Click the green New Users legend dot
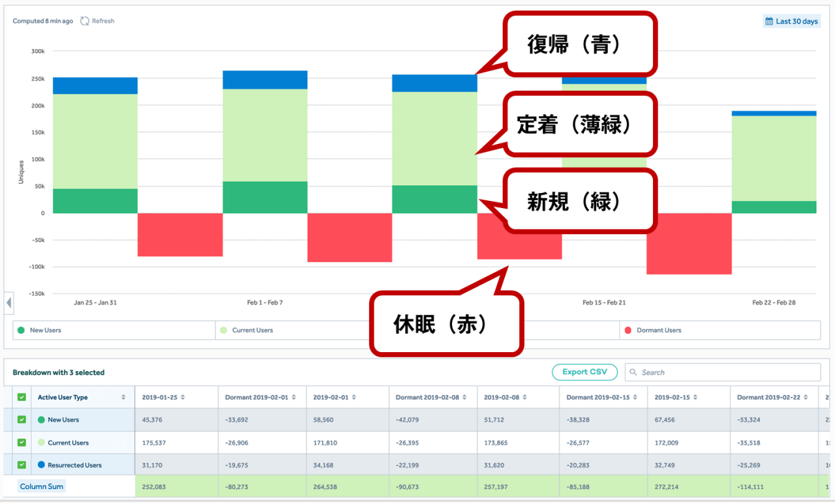The height and width of the screenshot is (504, 835). [21, 331]
